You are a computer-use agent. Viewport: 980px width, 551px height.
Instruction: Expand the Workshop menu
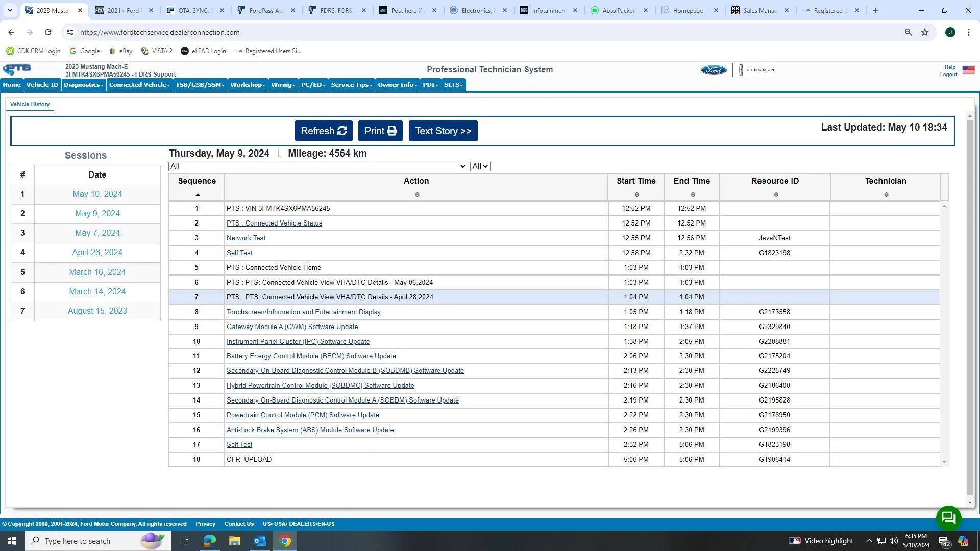[x=248, y=85]
